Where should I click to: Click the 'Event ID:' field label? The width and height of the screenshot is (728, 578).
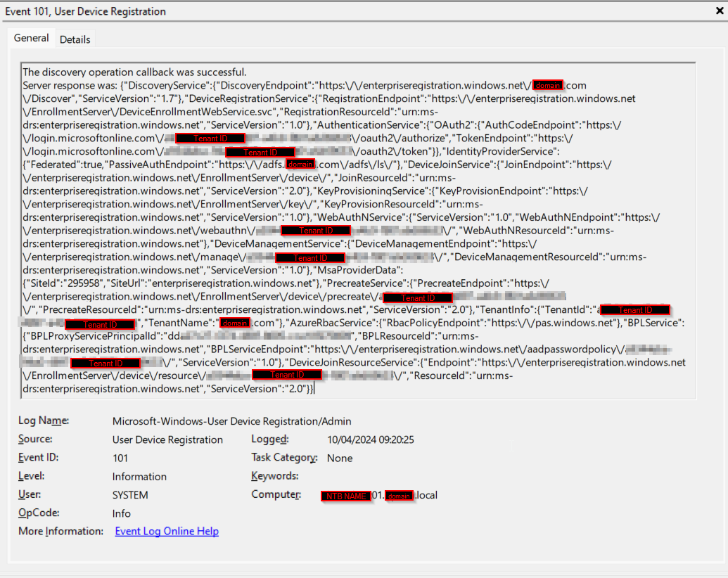[38, 457]
